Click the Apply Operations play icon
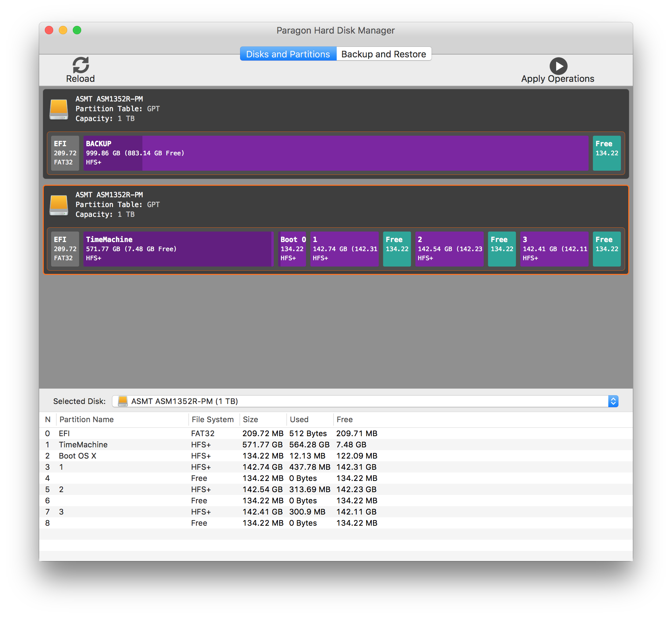Image resolution: width=672 pixels, height=617 pixels. coord(558,66)
